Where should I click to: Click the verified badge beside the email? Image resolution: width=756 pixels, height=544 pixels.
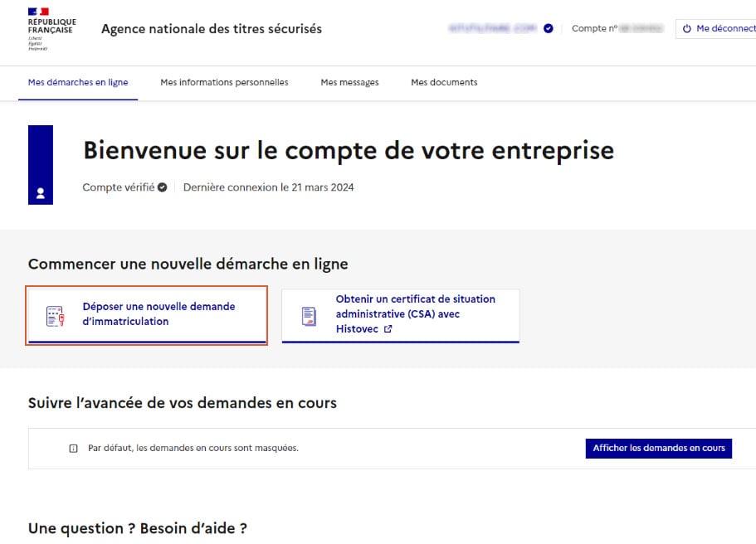pos(549,28)
